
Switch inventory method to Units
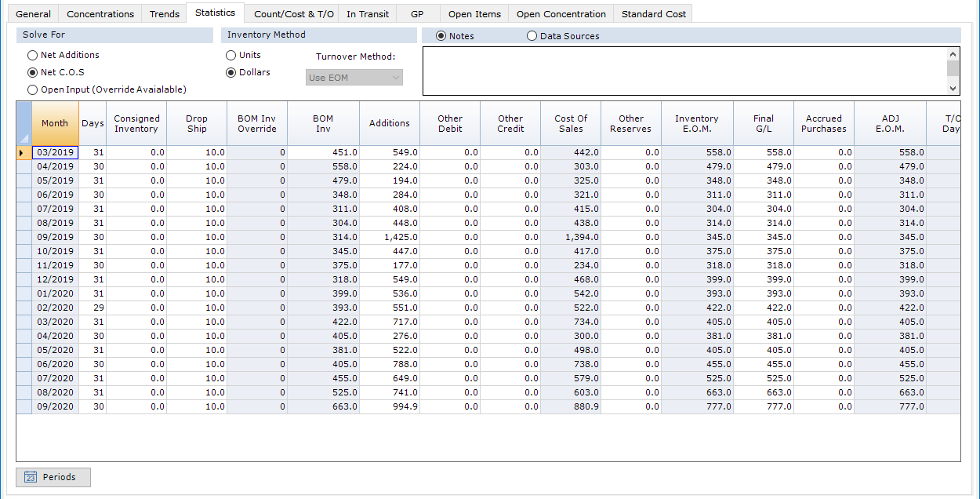[230, 55]
